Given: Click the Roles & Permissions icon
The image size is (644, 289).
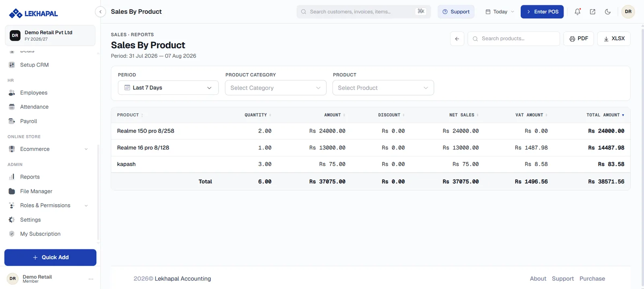Looking at the screenshot, I should point(12,205).
